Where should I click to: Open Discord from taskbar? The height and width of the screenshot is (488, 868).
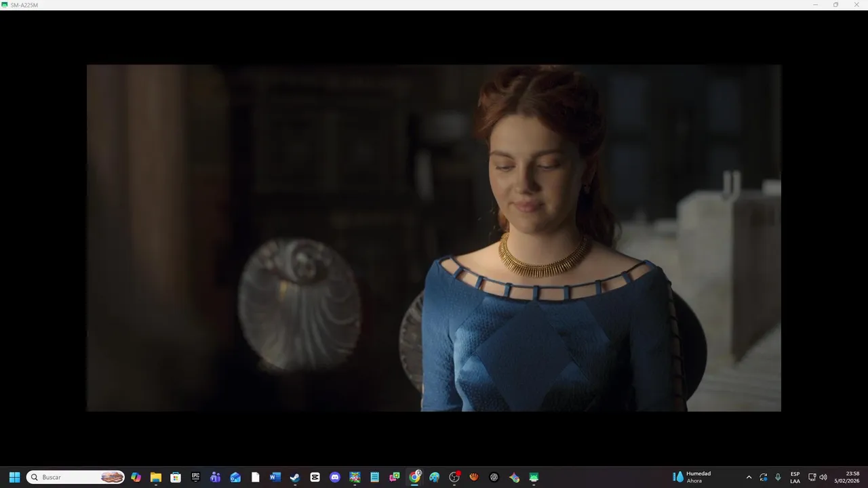335,477
